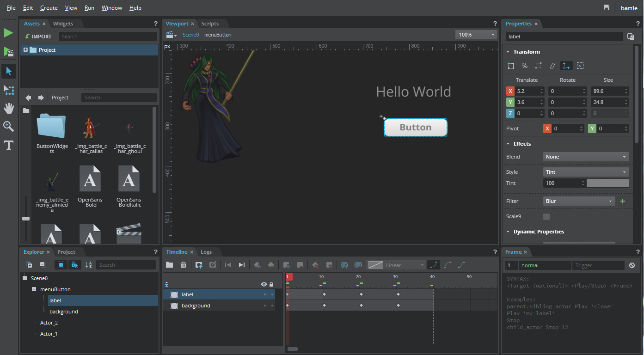
Task: Select the Text tool
Action: [8, 145]
